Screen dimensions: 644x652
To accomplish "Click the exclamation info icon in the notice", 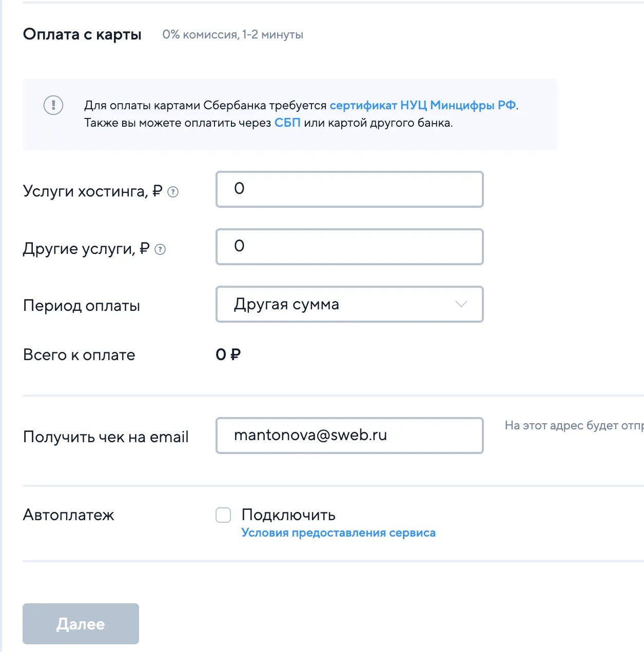I will (x=53, y=105).
